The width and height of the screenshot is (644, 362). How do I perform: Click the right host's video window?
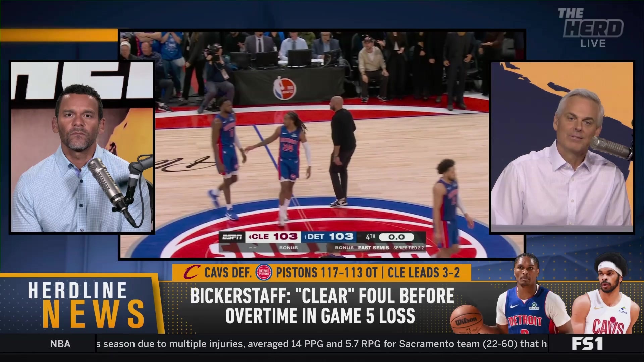click(x=562, y=147)
